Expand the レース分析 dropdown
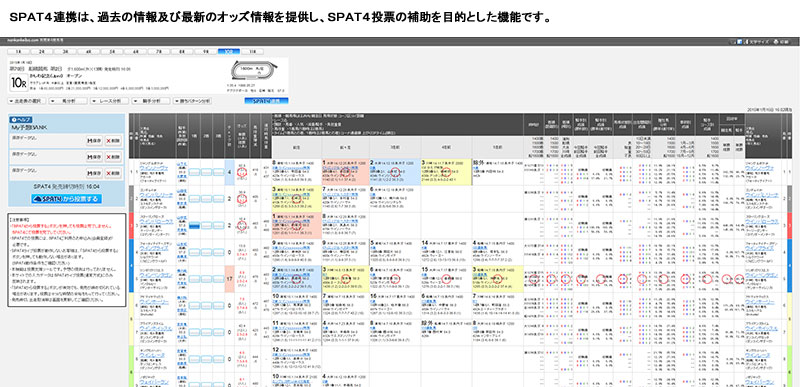Viewport: 800px width, 387px height. (x=109, y=101)
